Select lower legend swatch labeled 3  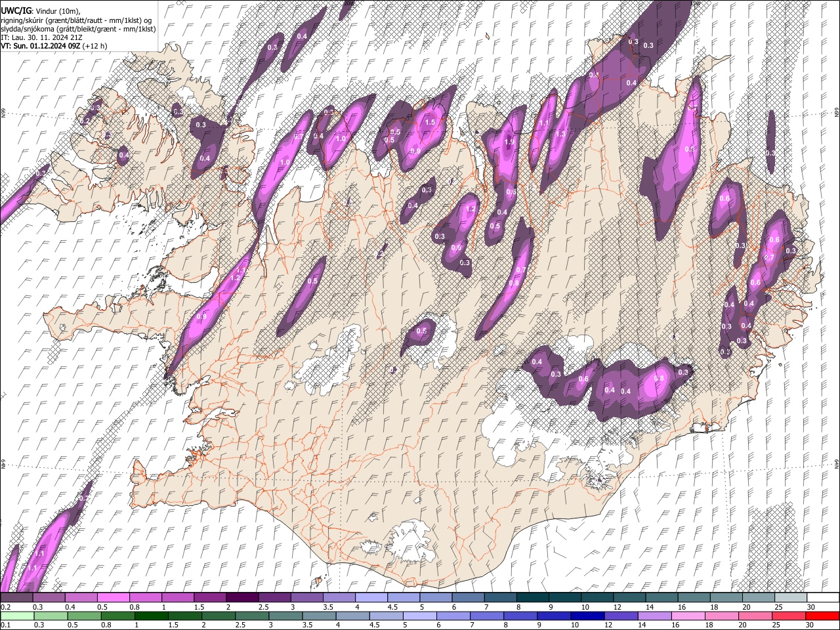pyautogui.click(x=285, y=616)
